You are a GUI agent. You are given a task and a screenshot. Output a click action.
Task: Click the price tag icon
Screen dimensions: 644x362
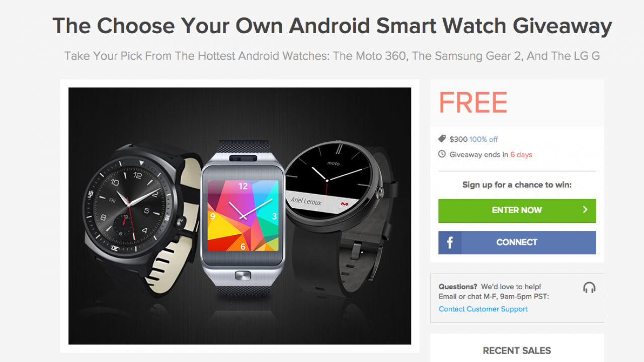tap(442, 139)
